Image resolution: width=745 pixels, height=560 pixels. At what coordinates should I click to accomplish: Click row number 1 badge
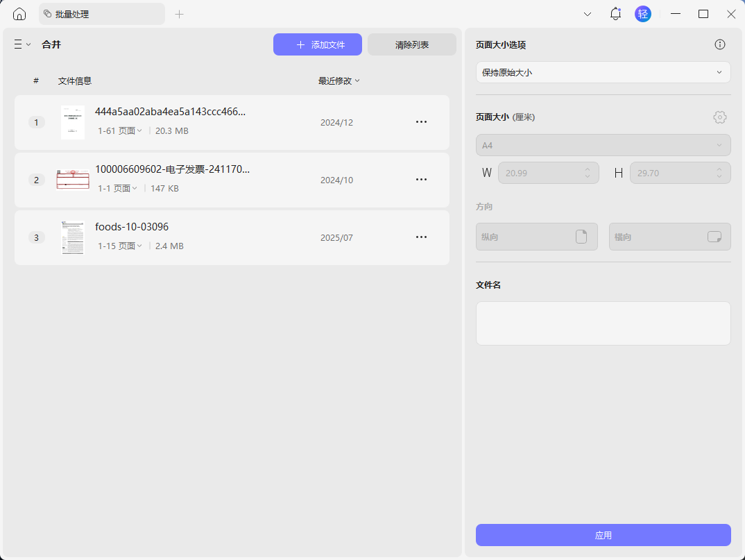(37, 122)
